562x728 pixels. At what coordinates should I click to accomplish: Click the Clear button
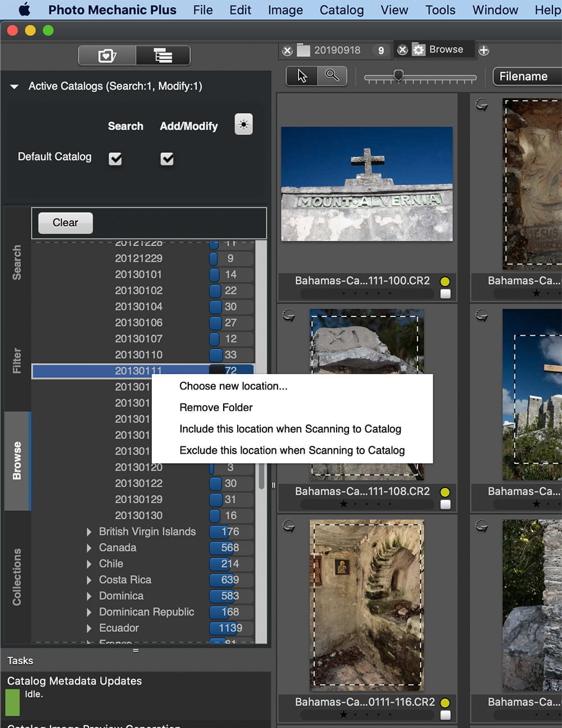click(x=65, y=223)
